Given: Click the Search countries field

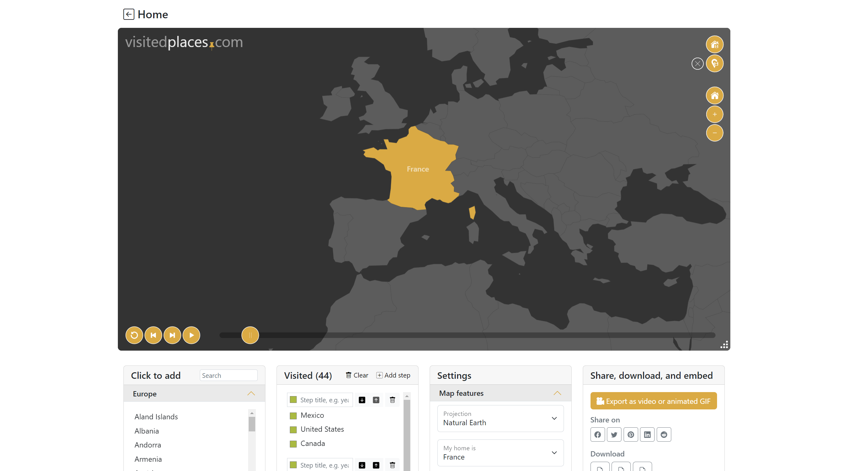Looking at the screenshot, I should pos(229,375).
